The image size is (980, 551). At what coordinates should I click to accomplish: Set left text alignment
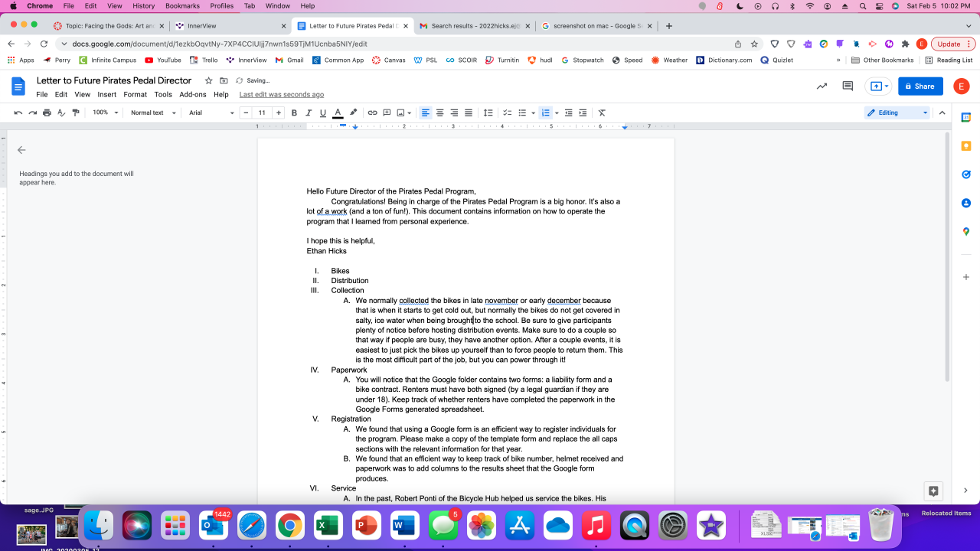pyautogui.click(x=426, y=112)
